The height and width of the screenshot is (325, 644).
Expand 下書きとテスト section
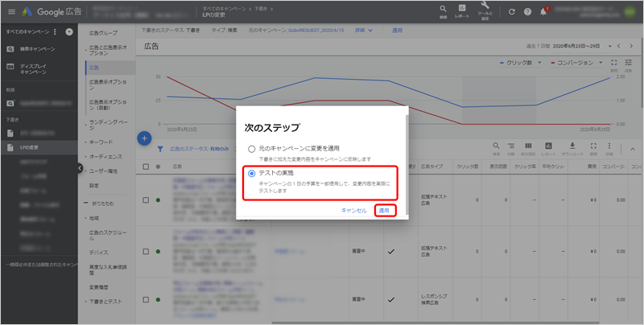click(x=104, y=302)
